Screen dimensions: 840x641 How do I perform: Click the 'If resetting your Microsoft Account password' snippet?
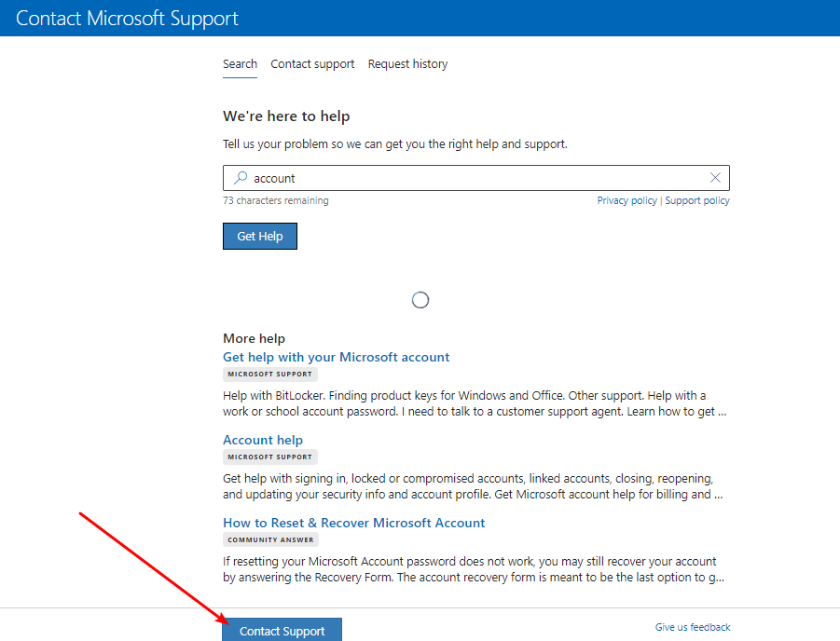point(474,569)
